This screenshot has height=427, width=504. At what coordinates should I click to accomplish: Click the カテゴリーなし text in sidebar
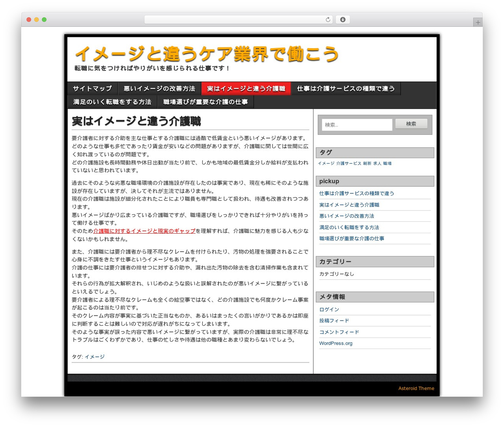point(337,274)
